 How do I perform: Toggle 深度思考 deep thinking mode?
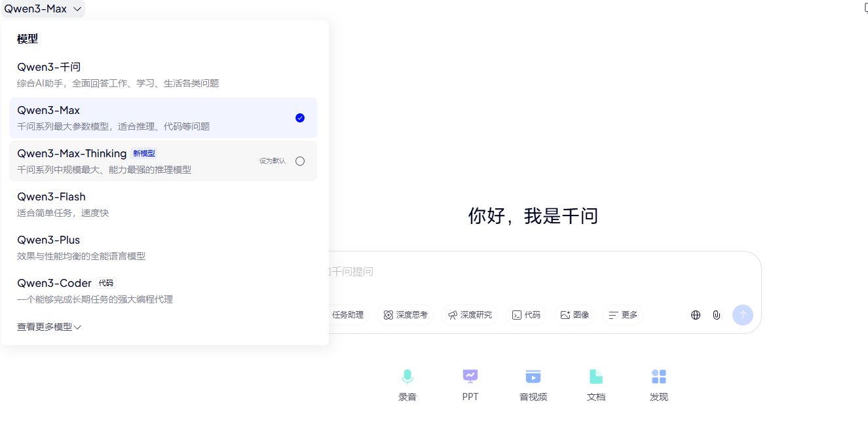[405, 314]
